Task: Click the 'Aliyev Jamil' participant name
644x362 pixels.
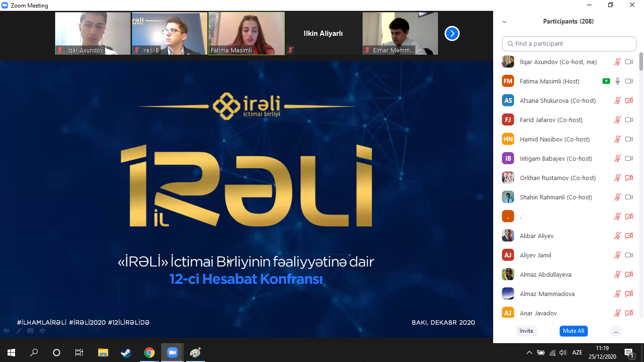Action: coord(536,255)
